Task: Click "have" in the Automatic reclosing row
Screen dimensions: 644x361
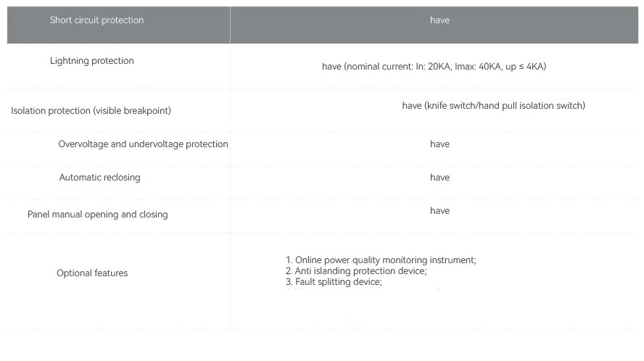Action: pyautogui.click(x=439, y=178)
